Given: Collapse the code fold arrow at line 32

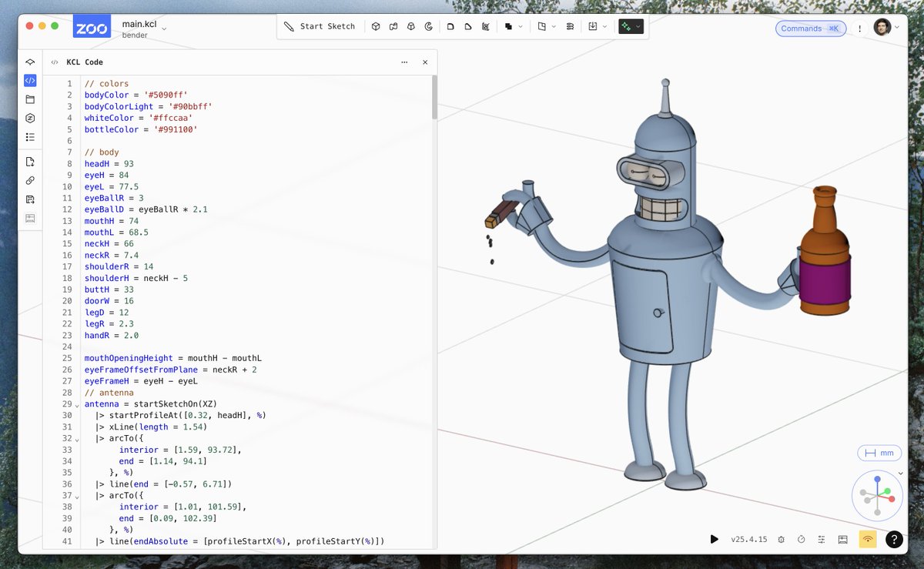Looking at the screenshot, I should pyautogui.click(x=77, y=439).
